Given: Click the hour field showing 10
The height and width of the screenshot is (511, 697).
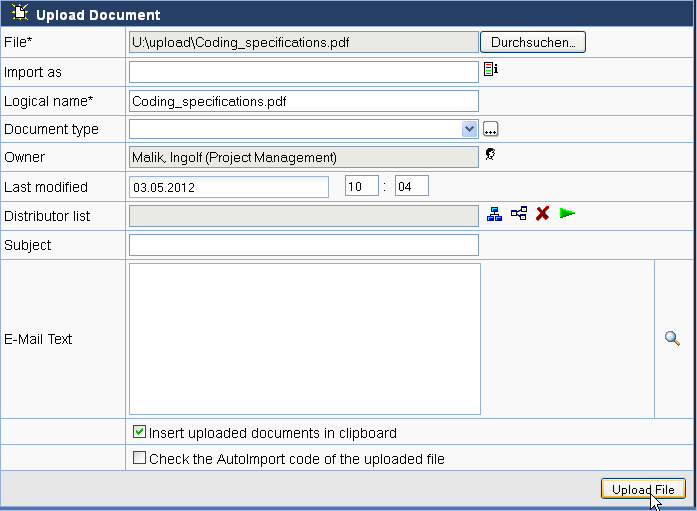Looking at the screenshot, I should 361,187.
